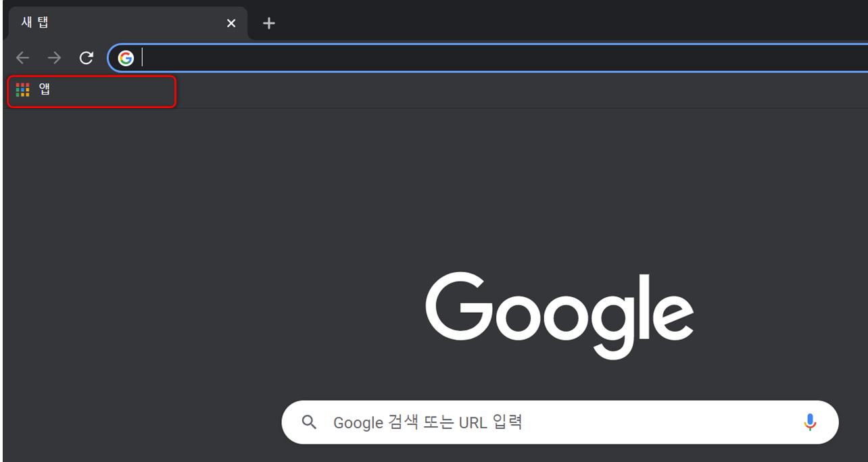
Task: Open a new tab with the plus button
Action: point(269,23)
